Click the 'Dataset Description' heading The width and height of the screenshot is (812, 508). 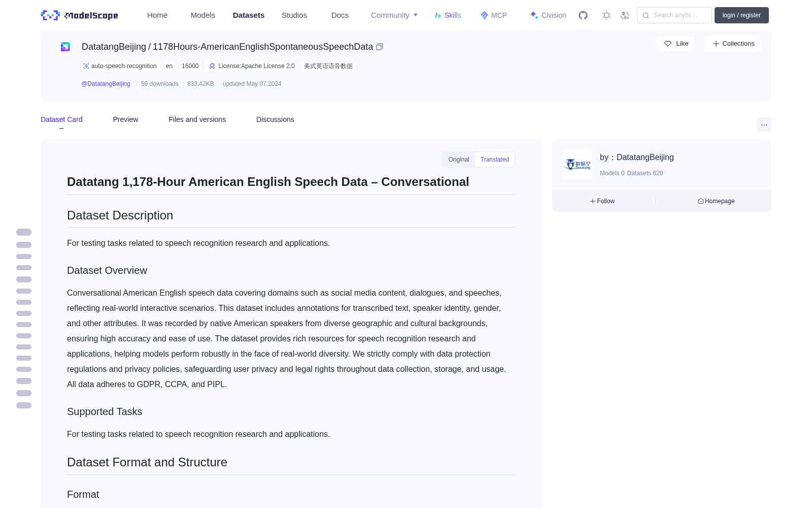tap(120, 215)
